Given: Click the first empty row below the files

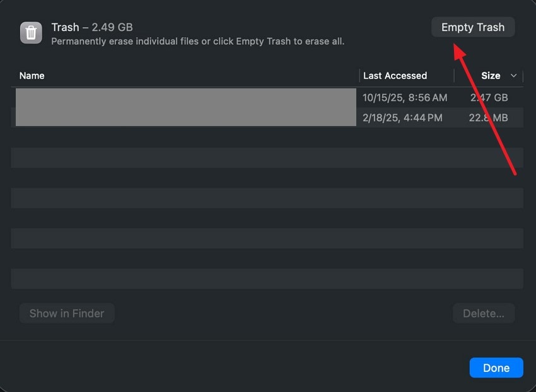Looking at the screenshot, I should click(x=267, y=137).
